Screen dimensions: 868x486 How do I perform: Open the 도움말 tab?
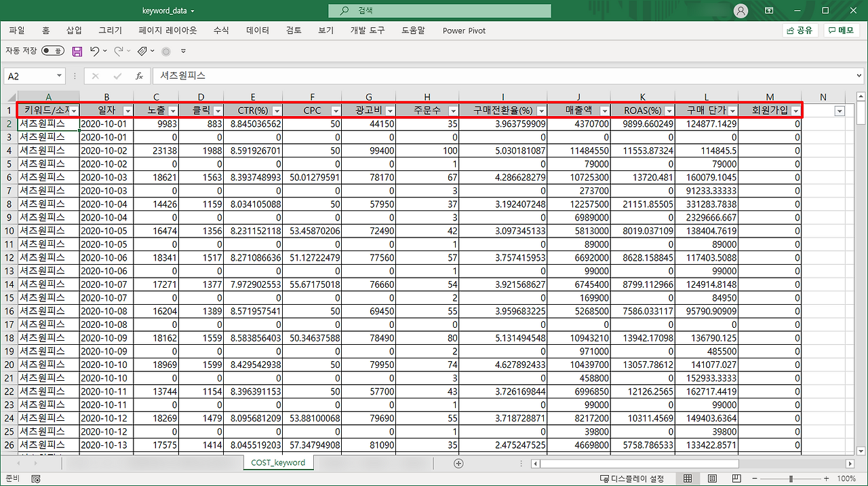tap(413, 31)
